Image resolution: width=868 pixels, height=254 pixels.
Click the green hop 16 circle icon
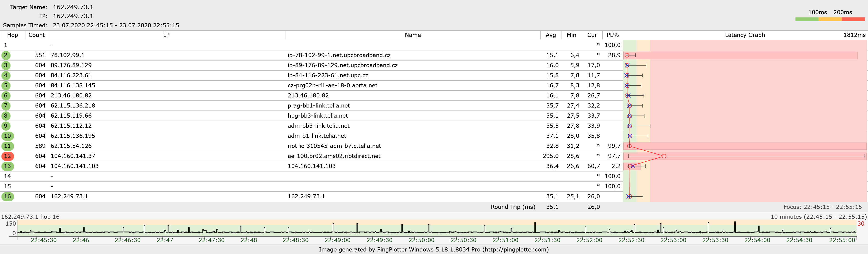[x=7, y=196]
